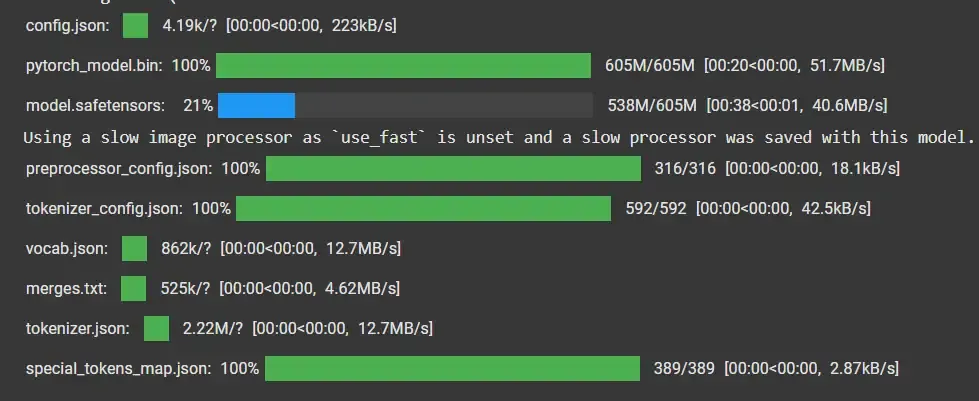
Task: Click the unfilled gray part of model.safetensors bar
Action: coord(443,105)
